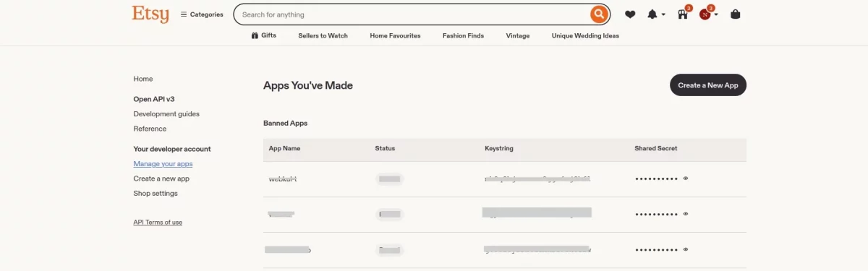
Task: Click the Open API v3 heading
Action: click(x=154, y=99)
